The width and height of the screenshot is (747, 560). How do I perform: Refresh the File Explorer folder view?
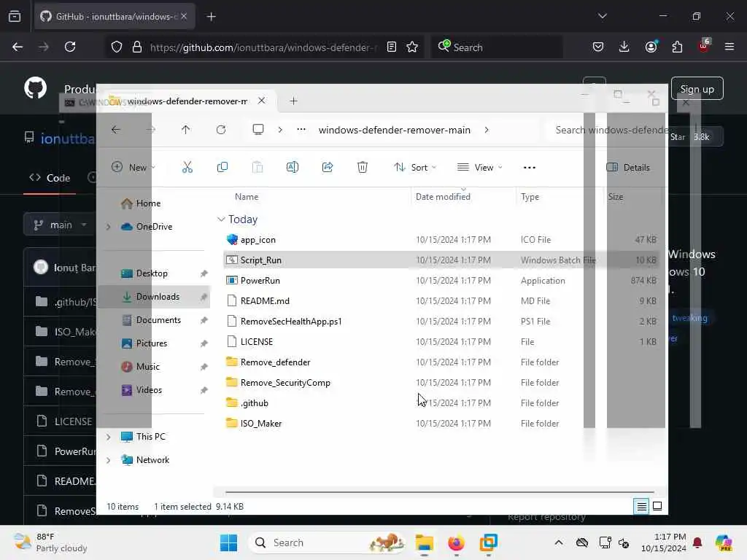220,130
